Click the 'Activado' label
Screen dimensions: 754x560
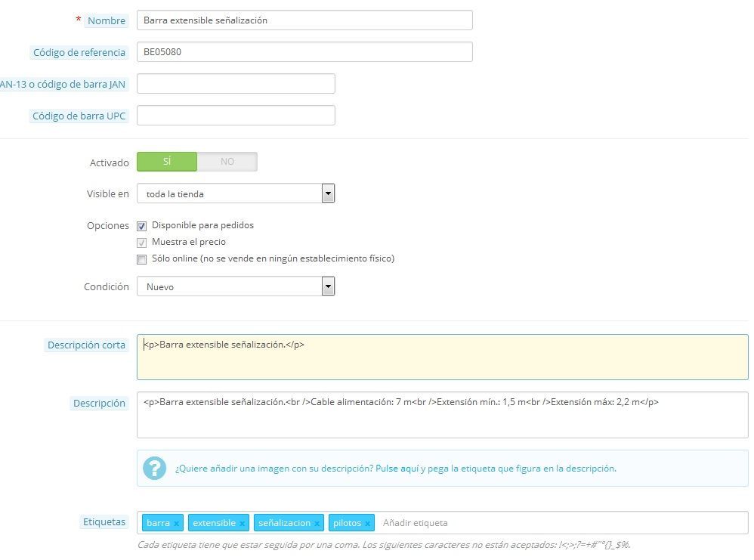(109, 162)
